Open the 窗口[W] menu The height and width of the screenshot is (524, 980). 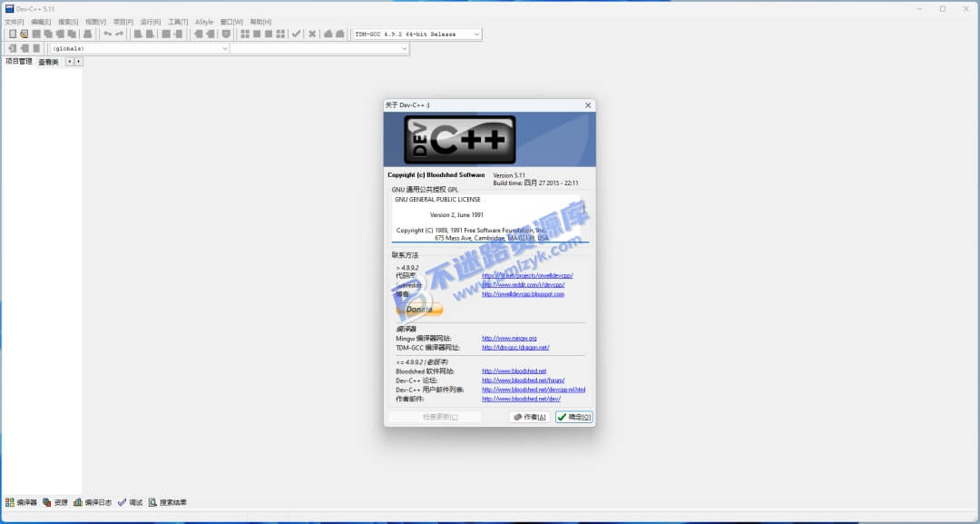(231, 22)
